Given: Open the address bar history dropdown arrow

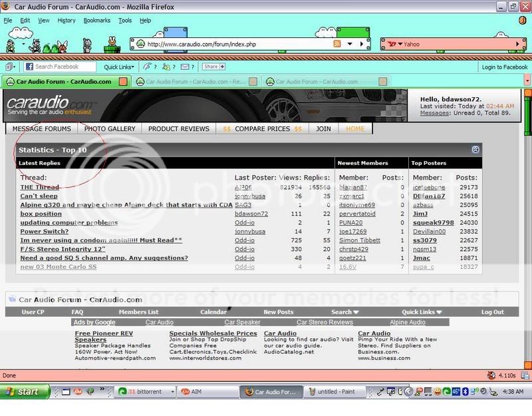Looking at the screenshot, I should pos(350,44).
